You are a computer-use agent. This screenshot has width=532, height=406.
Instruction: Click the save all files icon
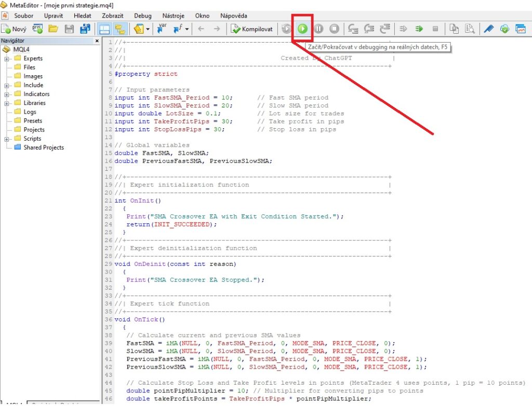(x=85, y=29)
